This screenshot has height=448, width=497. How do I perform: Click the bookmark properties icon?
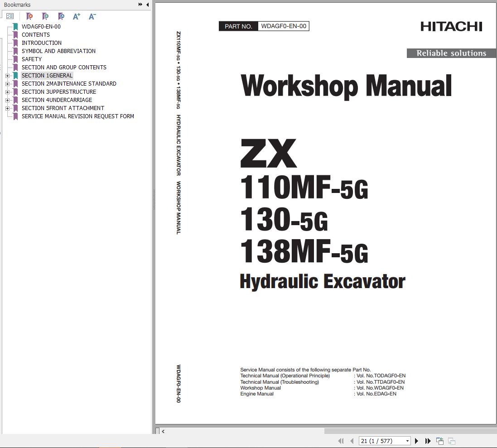[61, 16]
